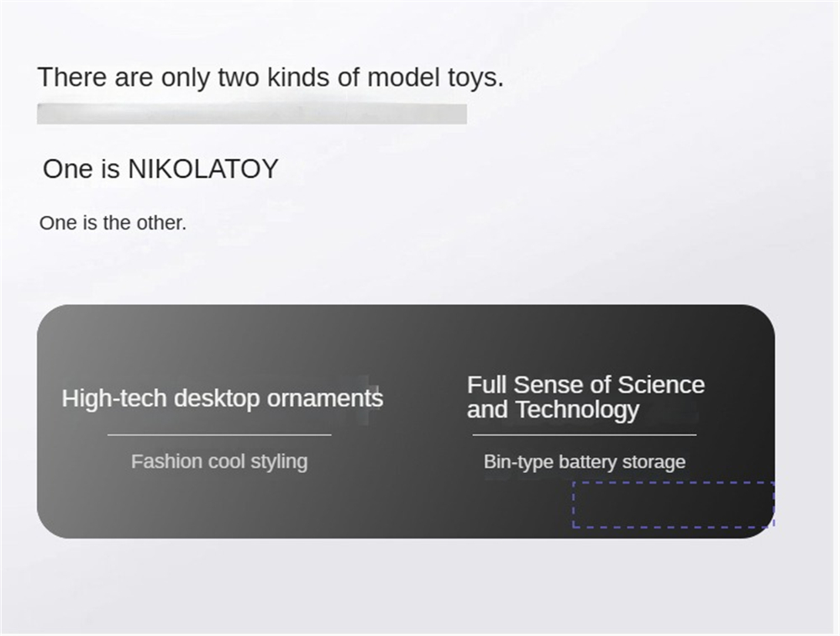Click the divider line above 'Bin-type battery storage'
Image resolution: width=840 pixels, height=636 pixels.
click(x=585, y=435)
